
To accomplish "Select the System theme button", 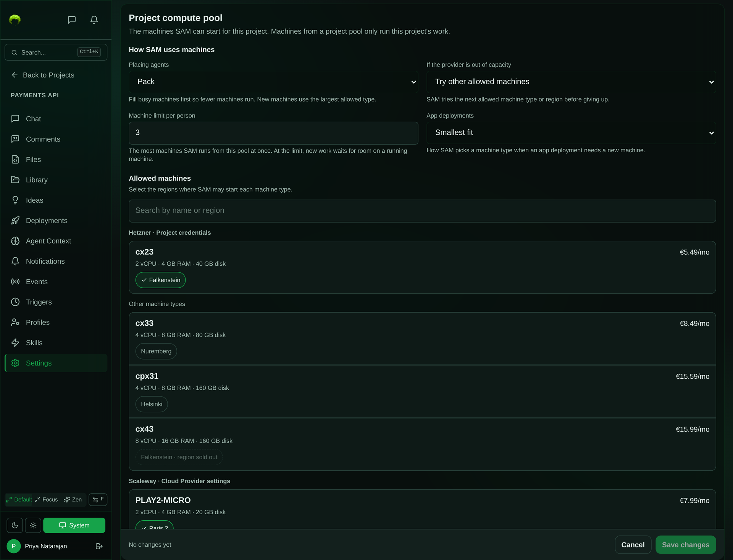I will coord(74,525).
